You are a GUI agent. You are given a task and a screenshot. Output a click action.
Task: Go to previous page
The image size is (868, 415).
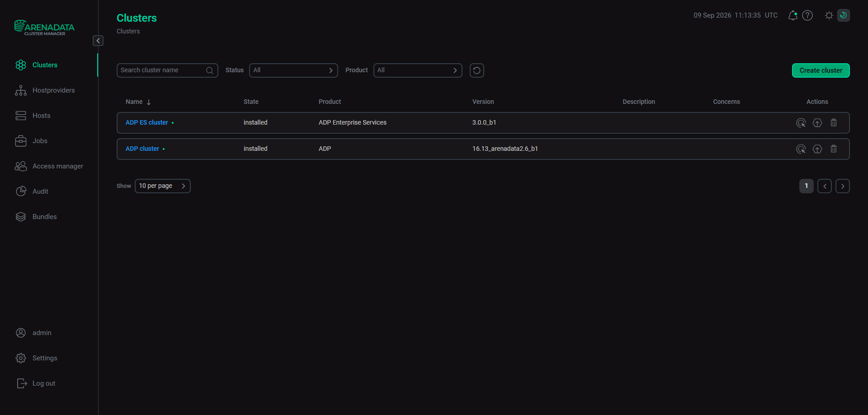[x=825, y=186]
